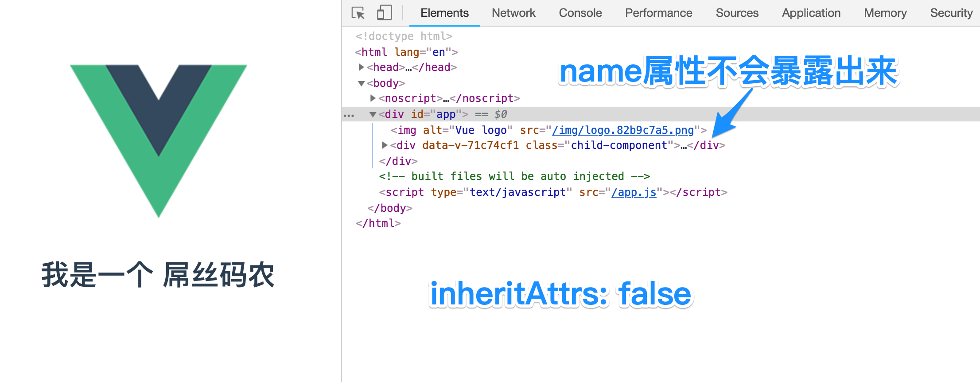
Task: Open the /app.js script link
Action: pyautogui.click(x=634, y=192)
